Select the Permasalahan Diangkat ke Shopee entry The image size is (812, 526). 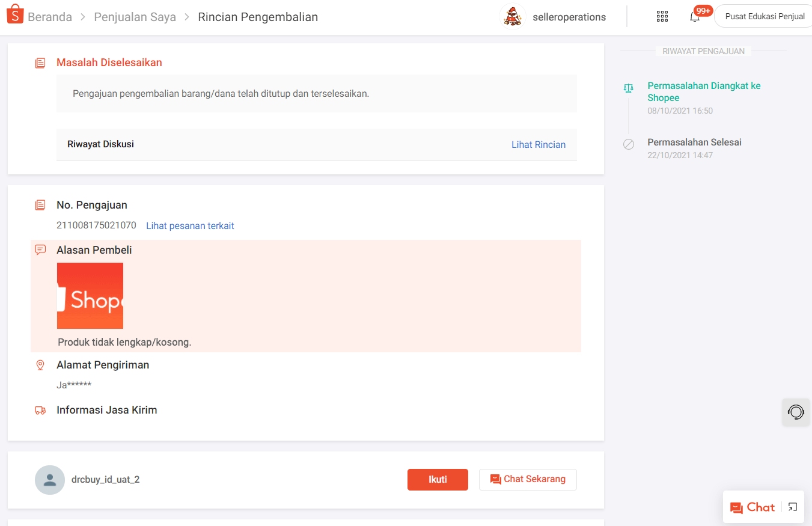pyautogui.click(x=704, y=91)
